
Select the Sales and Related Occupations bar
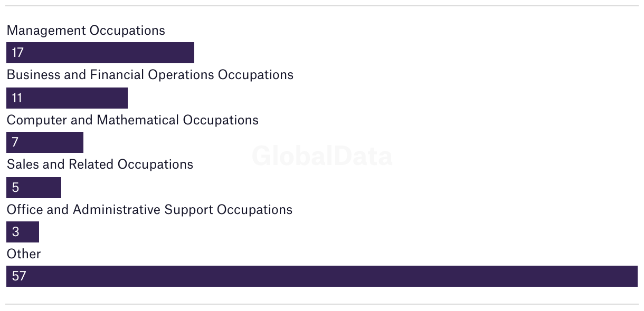[x=34, y=188]
